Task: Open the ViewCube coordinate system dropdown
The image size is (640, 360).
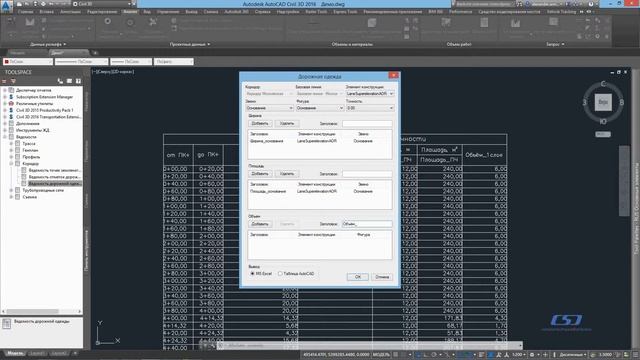Action: [603, 134]
